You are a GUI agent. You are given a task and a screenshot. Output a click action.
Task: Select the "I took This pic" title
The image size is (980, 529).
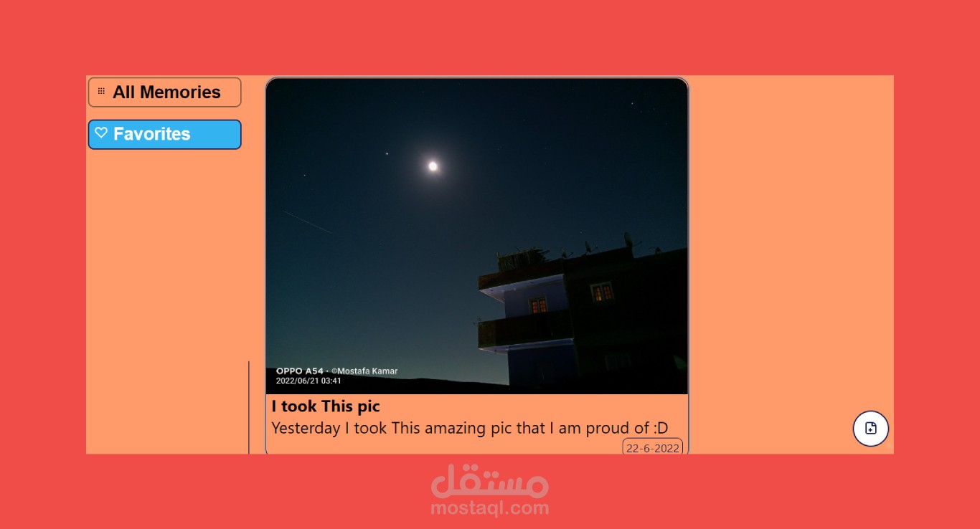(x=326, y=406)
